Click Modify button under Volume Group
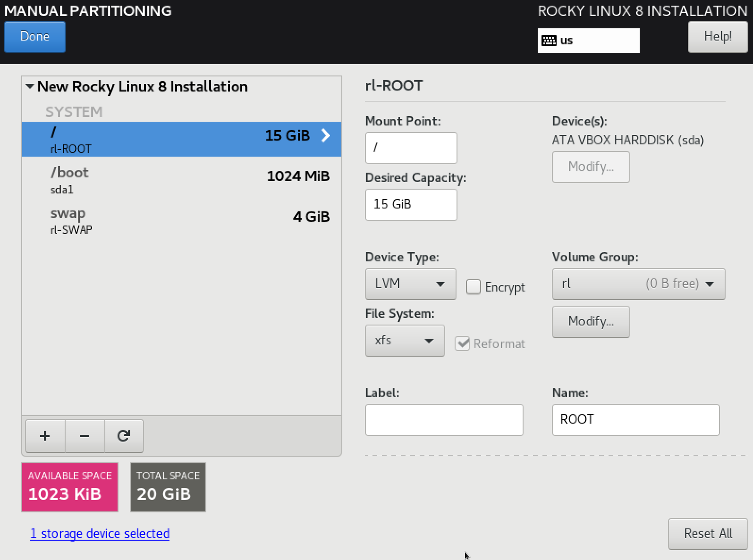The image size is (753, 560). pyautogui.click(x=591, y=322)
